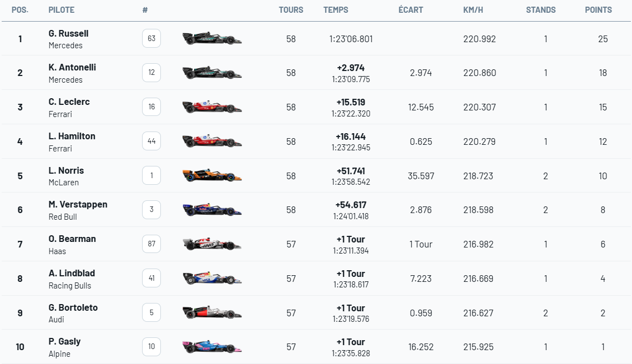
Task: Click G. Russell's Mercedes car image
Action: pos(212,38)
